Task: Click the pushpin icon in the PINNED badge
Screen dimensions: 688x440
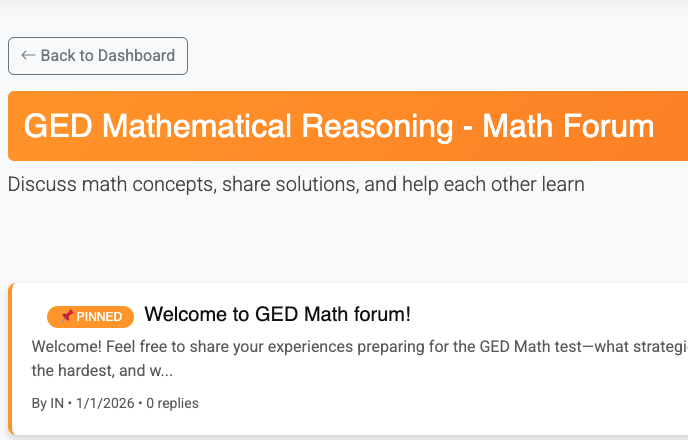Action: pyautogui.click(x=66, y=316)
